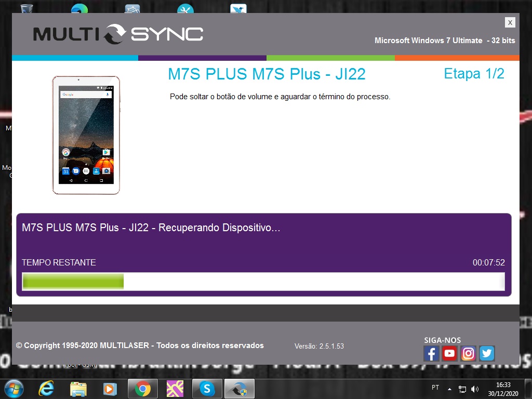Screen dimensions: 532x399
Task: Show hidden tray icons arrow
Action: pos(449,389)
